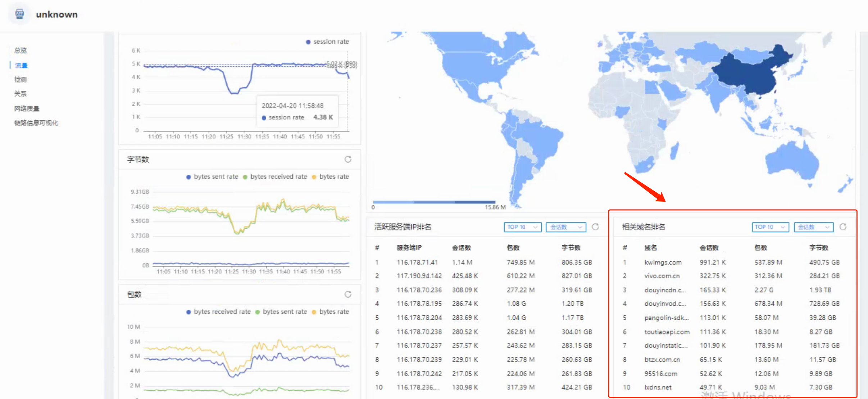Open TOP 10 dropdown in 活跃服务端IP排名
This screenshot has height=399, width=868.
pos(522,227)
